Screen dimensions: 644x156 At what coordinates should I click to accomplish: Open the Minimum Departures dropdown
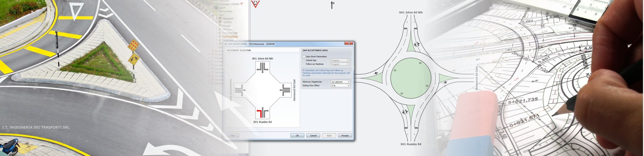tap(340, 82)
